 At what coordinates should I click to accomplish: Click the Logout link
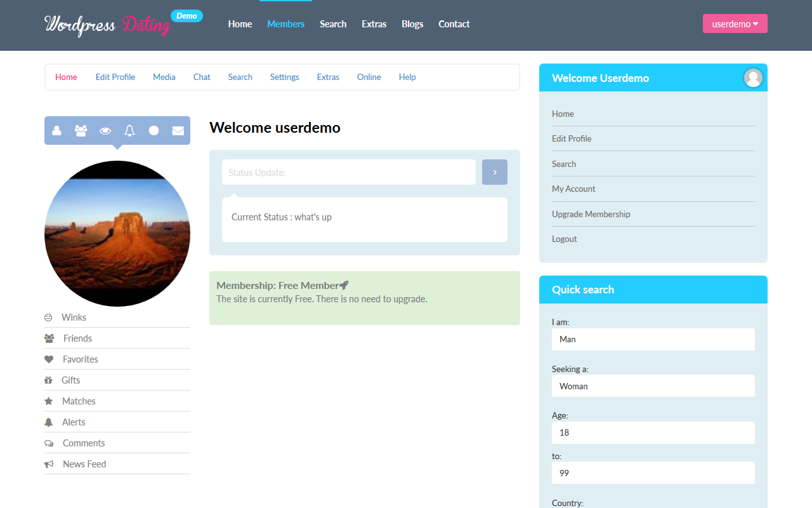coord(565,239)
